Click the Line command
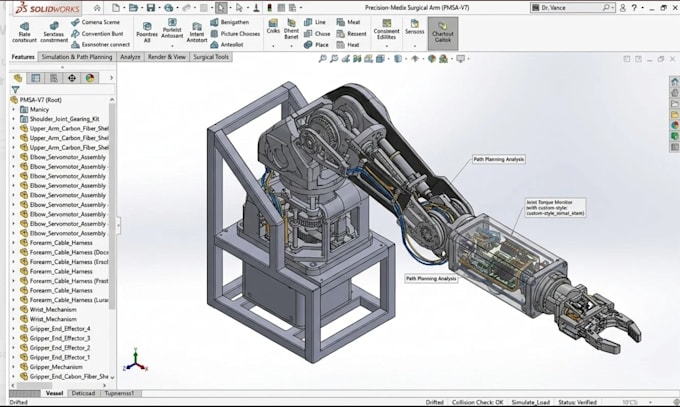680x407 pixels. (x=315, y=22)
